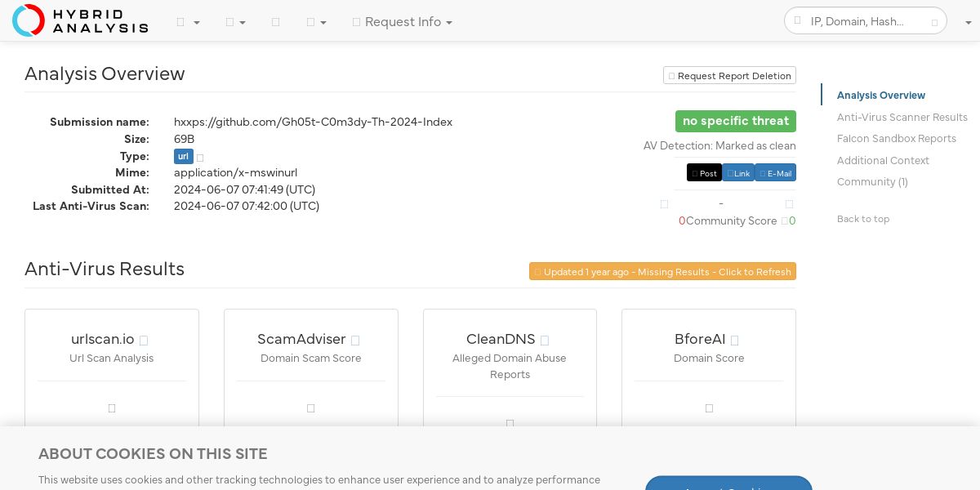980x490 pixels.
Task: Click the Community Score label
Action: click(x=732, y=221)
